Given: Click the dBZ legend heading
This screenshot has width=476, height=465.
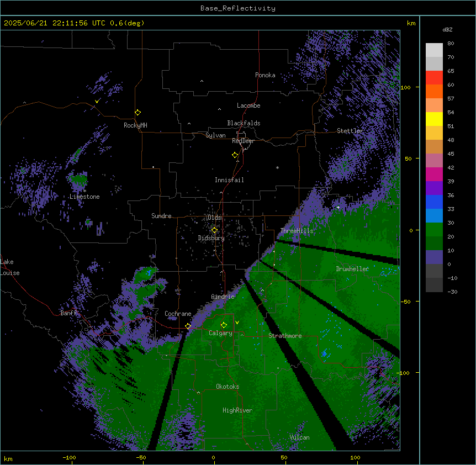Looking at the screenshot, I should pos(447,30).
